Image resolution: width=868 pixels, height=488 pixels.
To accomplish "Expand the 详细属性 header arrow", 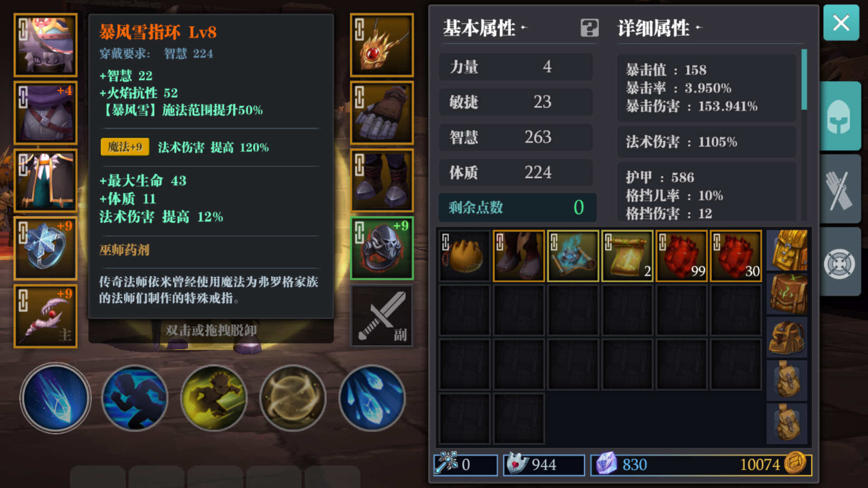I will [698, 28].
